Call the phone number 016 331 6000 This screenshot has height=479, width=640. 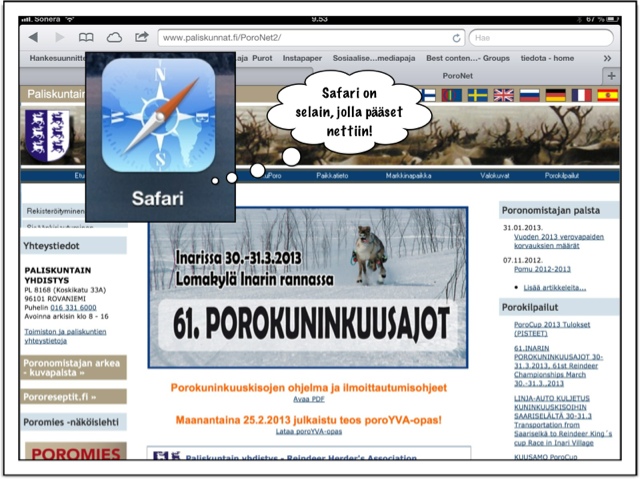(x=73, y=308)
